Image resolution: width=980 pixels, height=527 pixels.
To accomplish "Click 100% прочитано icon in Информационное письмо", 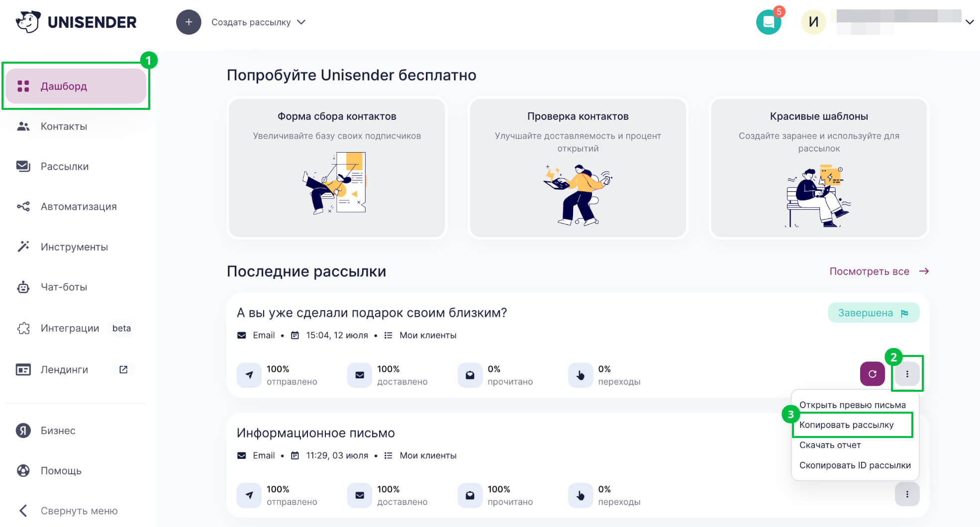I will [x=470, y=495].
